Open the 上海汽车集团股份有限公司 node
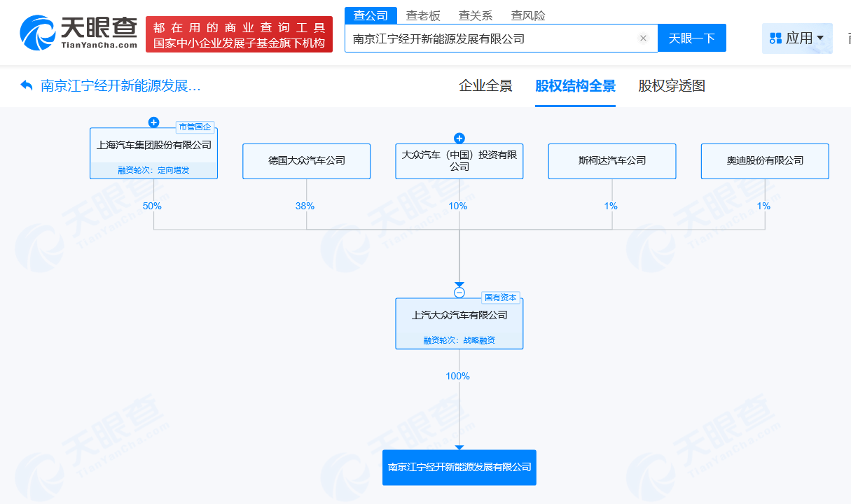 coord(153,153)
